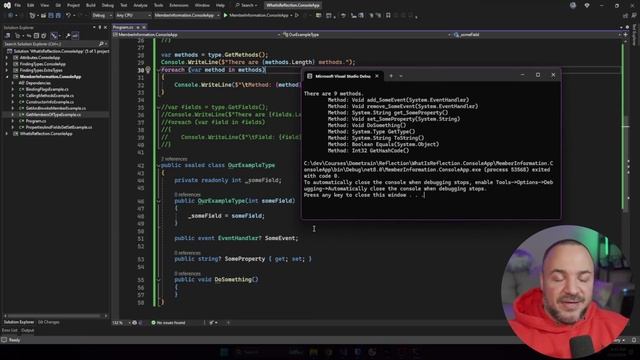Select PropertiesAndFieldsGetSetExample.cs file
The width and height of the screenshot is (640, 360).
pos(59,127)
